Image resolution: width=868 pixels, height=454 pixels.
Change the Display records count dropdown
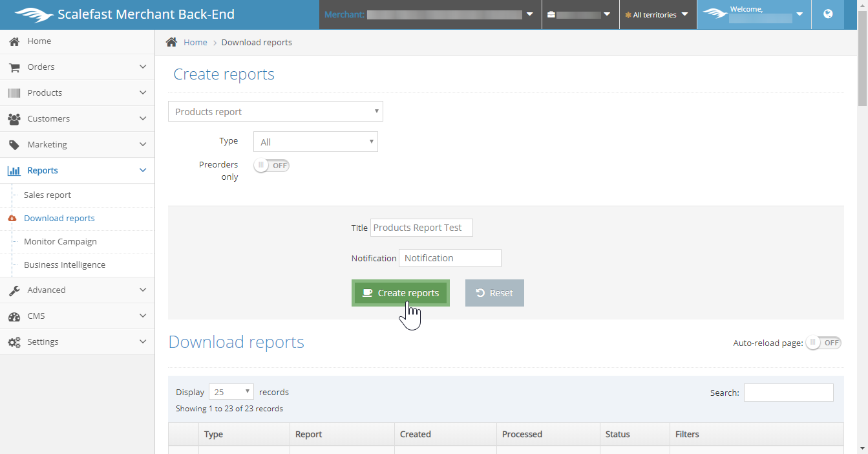click(x=231, y=392)
